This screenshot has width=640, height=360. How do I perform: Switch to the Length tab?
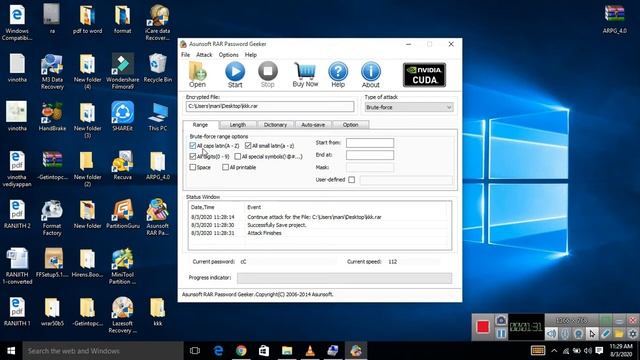coord(238,124)
